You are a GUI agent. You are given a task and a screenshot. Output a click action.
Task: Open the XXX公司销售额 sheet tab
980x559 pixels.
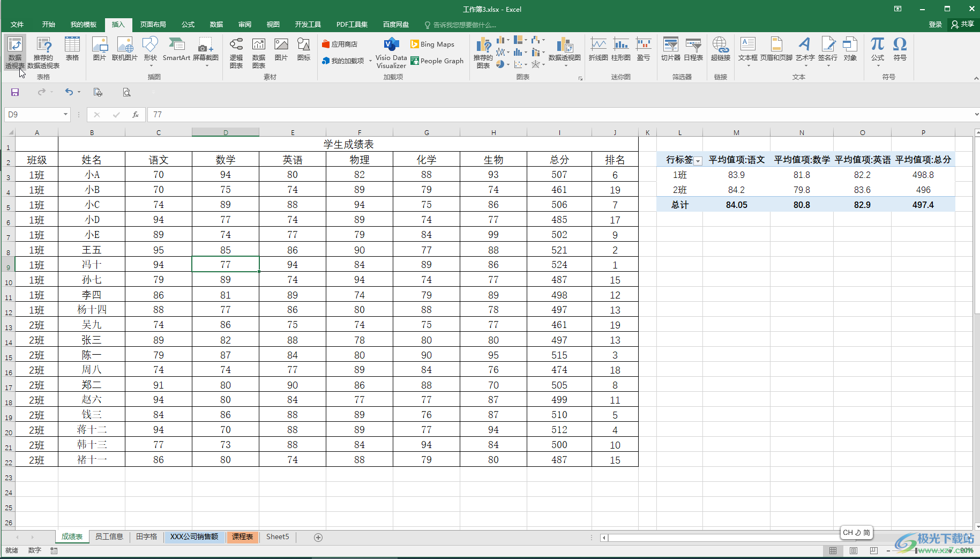point(194,536)
